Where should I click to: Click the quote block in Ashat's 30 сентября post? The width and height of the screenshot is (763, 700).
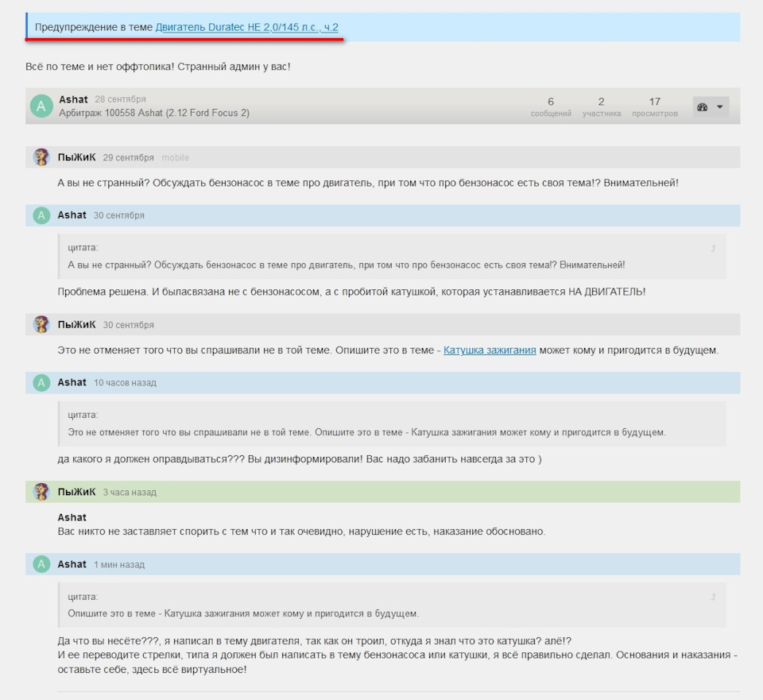[392, 257]
